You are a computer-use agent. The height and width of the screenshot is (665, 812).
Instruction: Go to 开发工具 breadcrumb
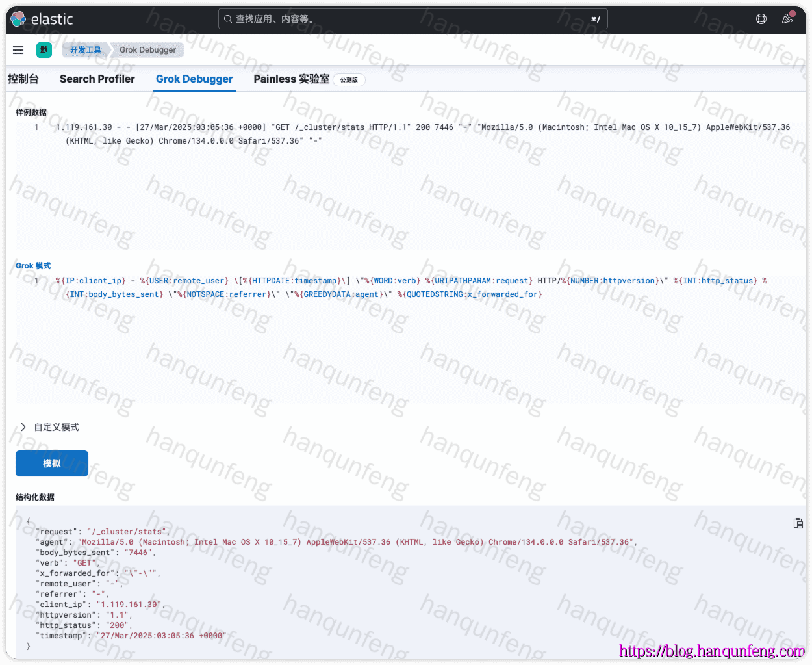86,50
